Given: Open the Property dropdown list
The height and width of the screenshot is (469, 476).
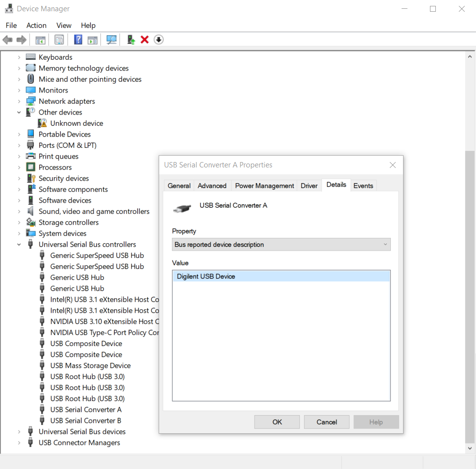Looking at the screenshot, I should click(282, 244).
